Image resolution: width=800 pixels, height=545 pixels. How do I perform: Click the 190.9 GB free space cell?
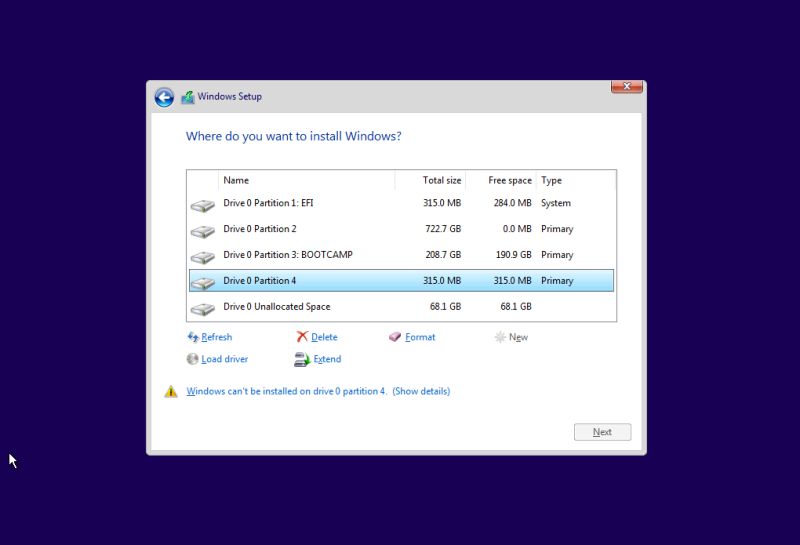click(x=513, y=255)
